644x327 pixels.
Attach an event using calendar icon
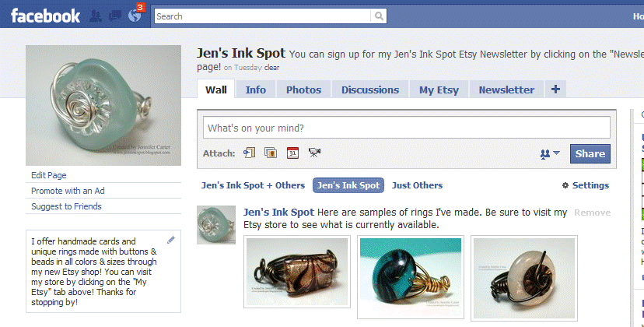[x=292, y=153]
